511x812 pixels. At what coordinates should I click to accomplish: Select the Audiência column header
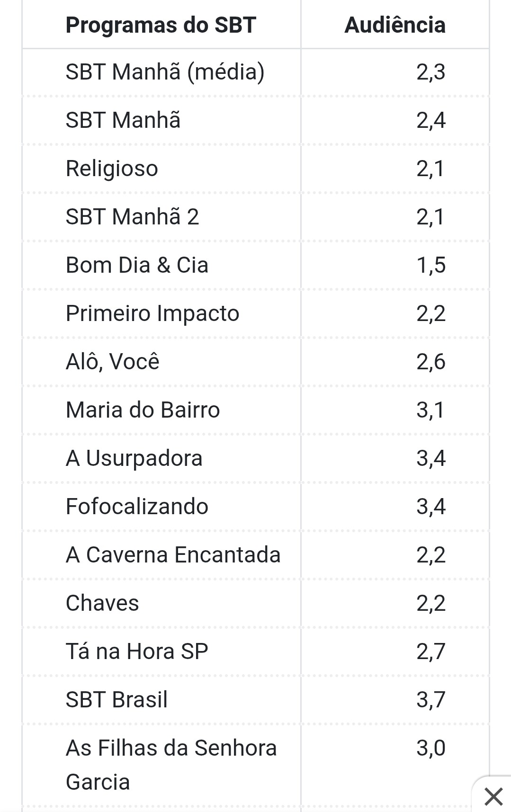pyautogui.click(x=395, y=25)
